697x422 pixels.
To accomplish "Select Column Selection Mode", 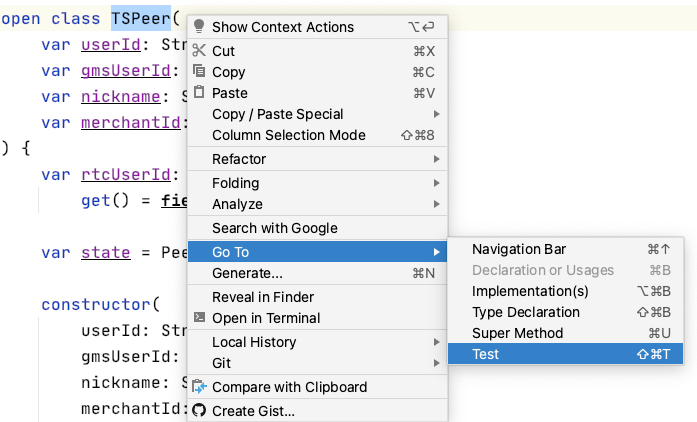I will [x=289, y=135].
